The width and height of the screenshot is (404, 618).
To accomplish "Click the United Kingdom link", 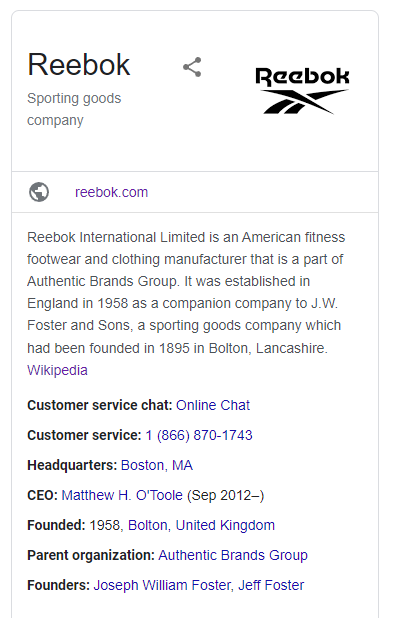I will click(225, 525).
